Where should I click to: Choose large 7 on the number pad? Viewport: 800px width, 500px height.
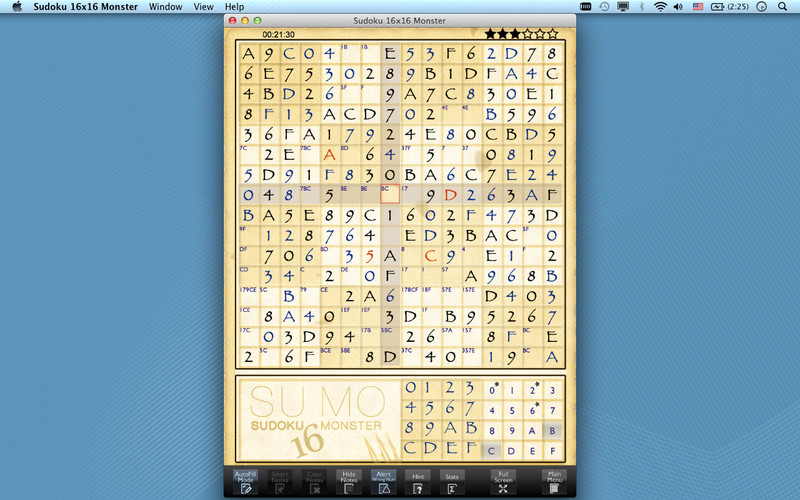pos(469,408)
